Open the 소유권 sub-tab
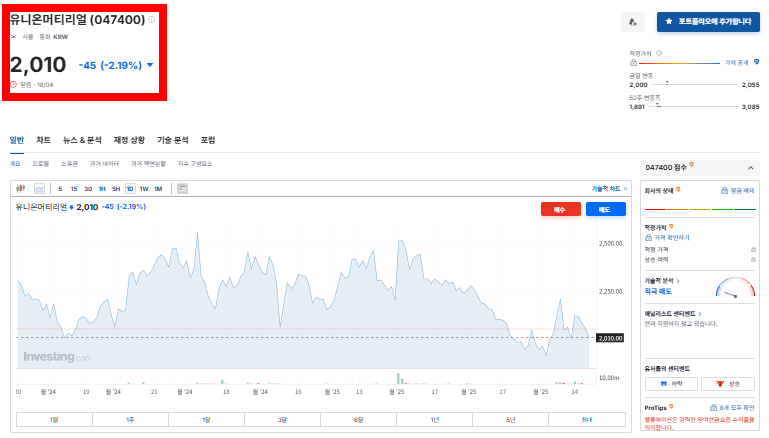This screenshot has width=769, height=438. click(69, 164)
